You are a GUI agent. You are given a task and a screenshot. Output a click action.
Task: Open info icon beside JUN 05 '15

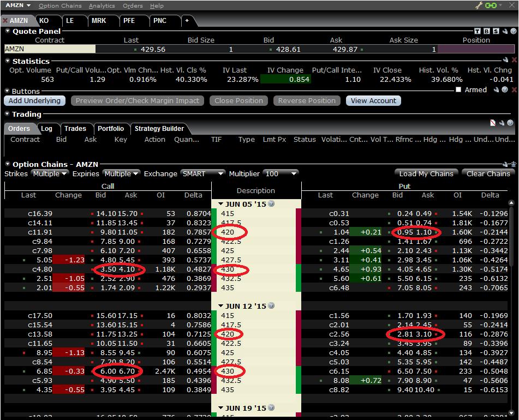pos(271,203)
